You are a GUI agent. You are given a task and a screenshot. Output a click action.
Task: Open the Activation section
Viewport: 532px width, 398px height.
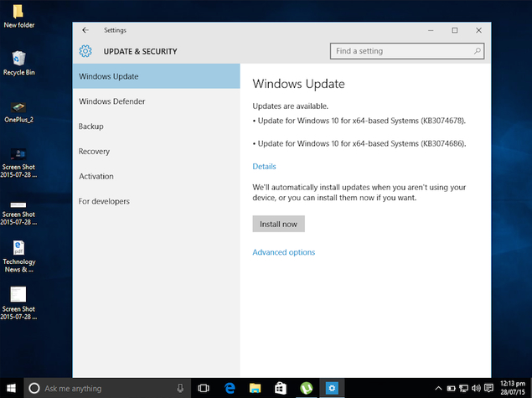(156, 176)
